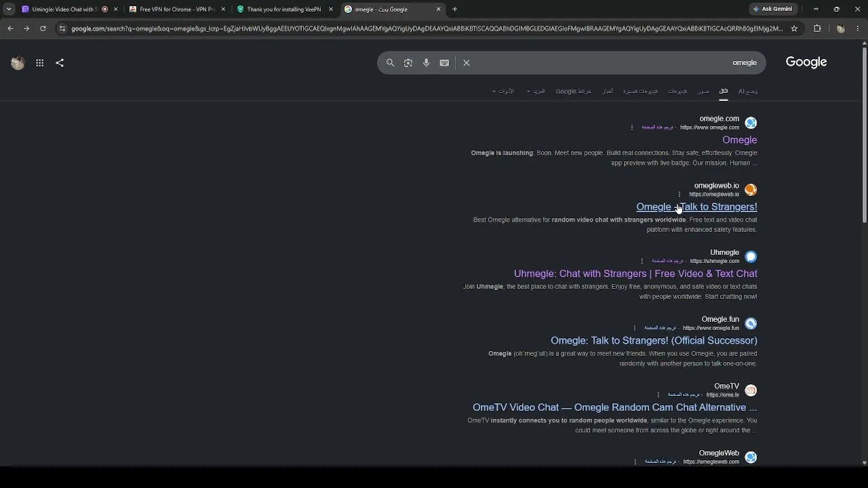This screenshot has height=488, width=868.
Task: Open the Google account avatar
Action: pyautogui.click(x=18, y=63)
